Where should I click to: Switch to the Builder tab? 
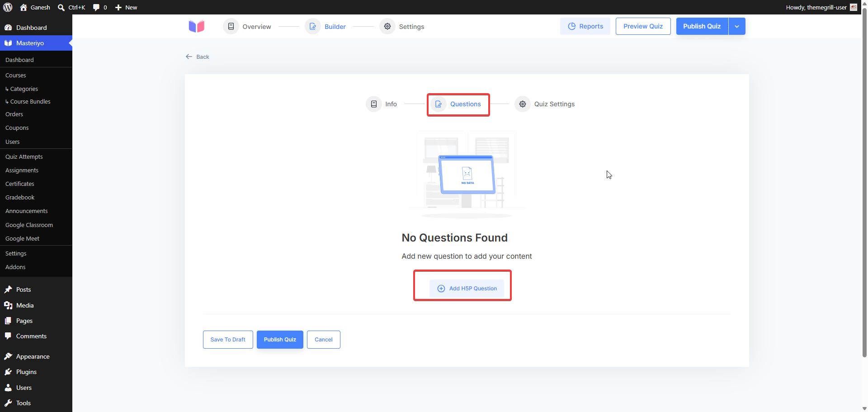325,26
